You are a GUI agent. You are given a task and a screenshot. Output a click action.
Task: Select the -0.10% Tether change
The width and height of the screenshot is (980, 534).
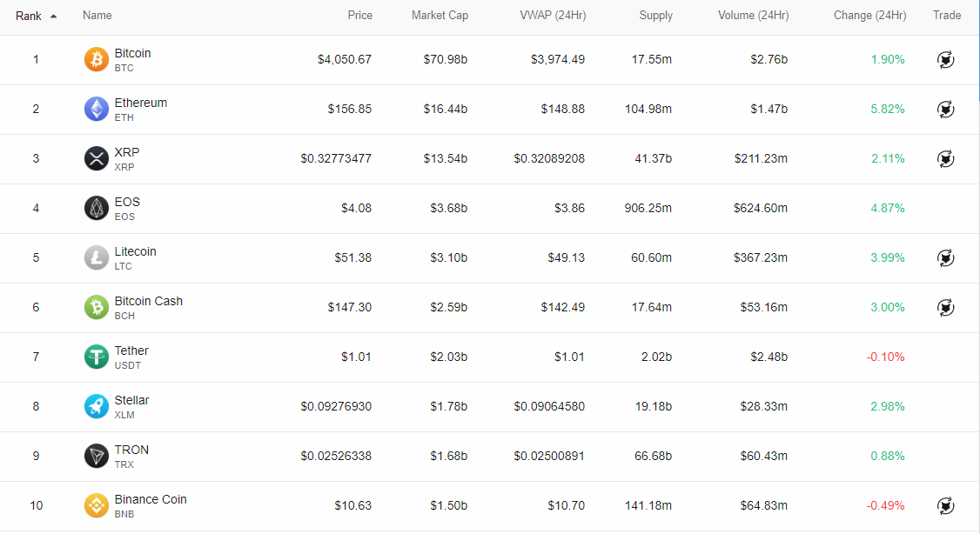pos(885,357)
